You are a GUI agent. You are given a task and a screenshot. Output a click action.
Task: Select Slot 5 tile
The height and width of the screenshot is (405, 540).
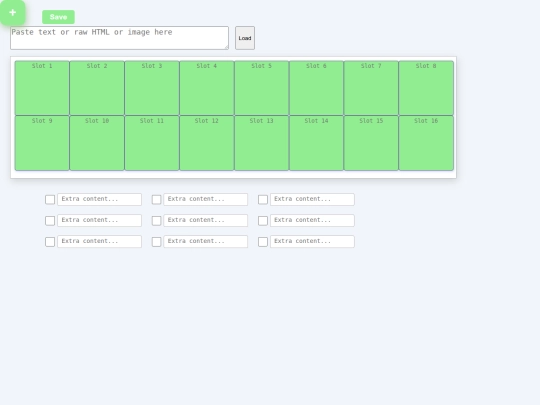click(x=261, y=88)
